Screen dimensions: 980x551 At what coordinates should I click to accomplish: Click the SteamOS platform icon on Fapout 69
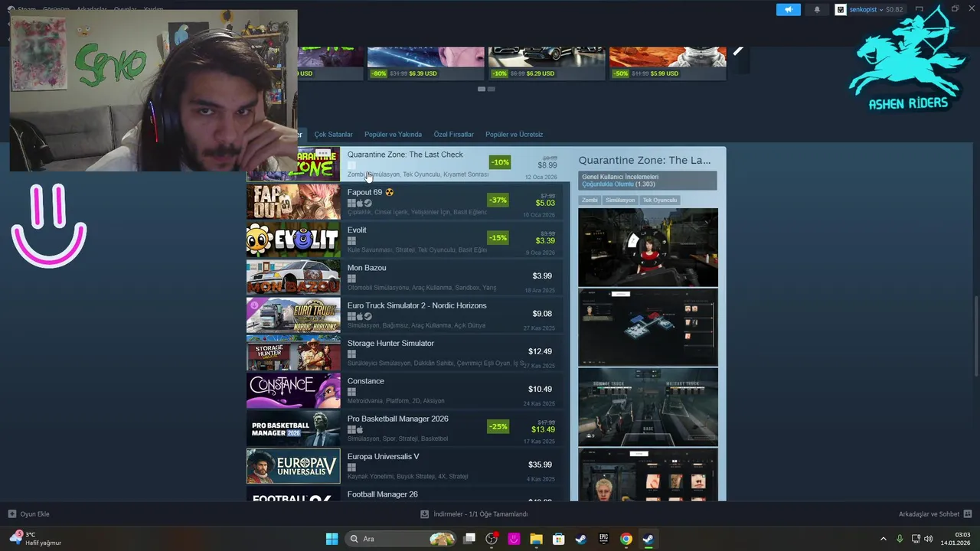click(367, 204)
